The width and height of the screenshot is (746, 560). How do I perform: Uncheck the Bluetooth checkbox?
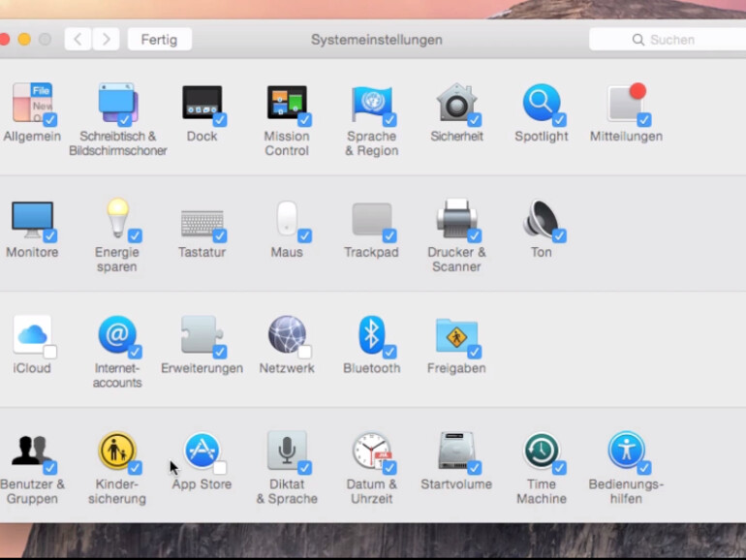389,352
